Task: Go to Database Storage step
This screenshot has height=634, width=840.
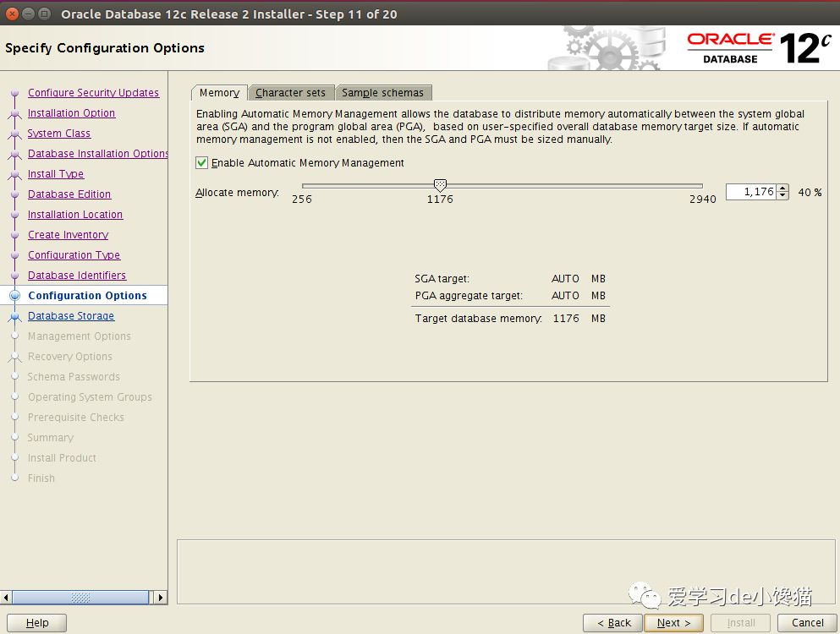Action: [71, 316]
